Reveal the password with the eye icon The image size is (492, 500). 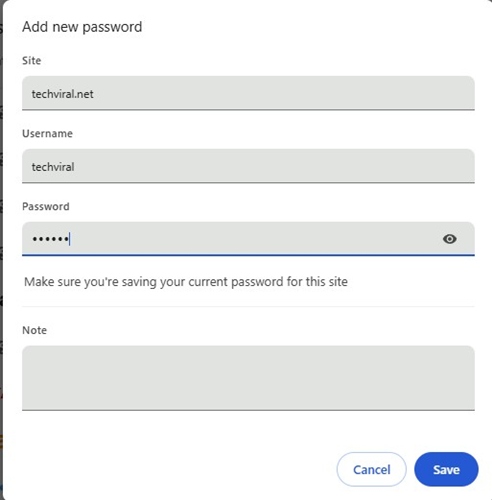(449, 239)
